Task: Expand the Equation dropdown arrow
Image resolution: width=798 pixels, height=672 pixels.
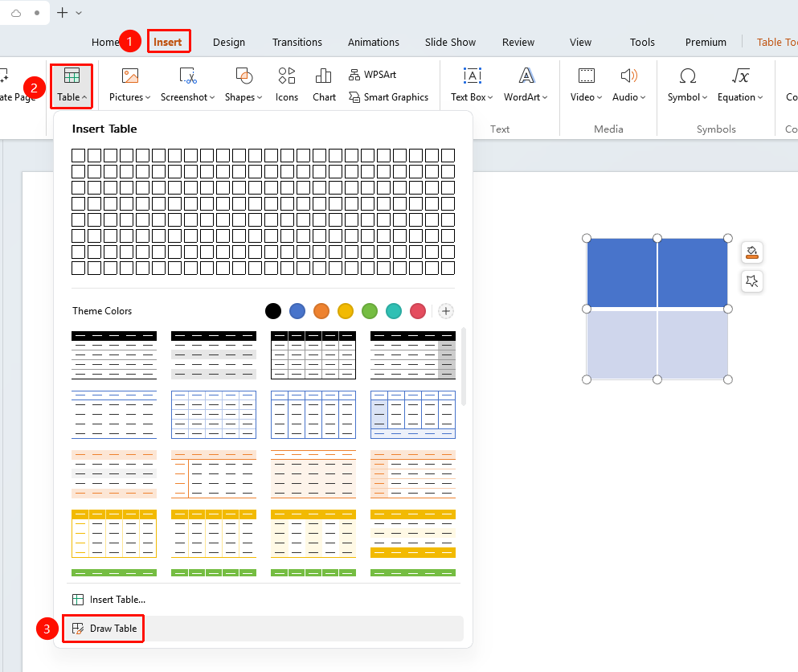Action: 760,97
